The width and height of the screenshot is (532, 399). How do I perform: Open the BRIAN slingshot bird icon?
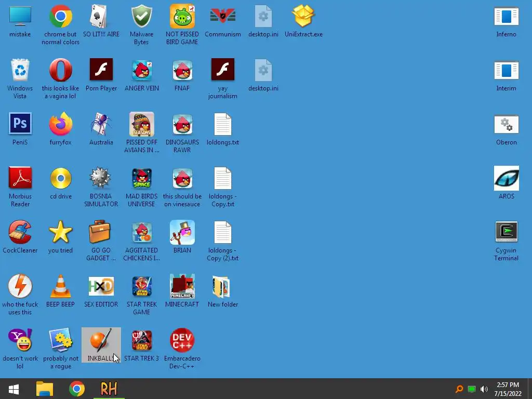[182, 232]
